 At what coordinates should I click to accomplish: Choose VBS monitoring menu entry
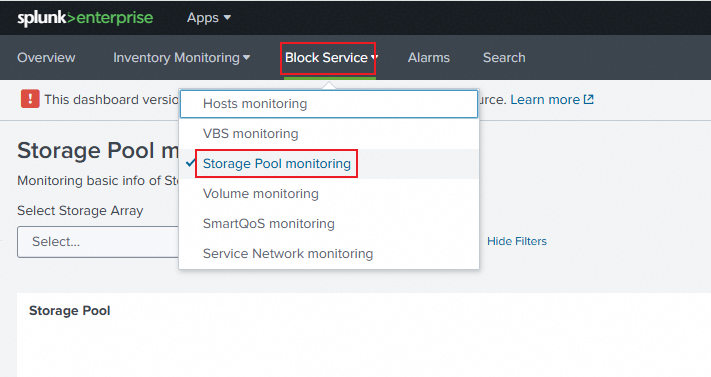coord(329,134)
